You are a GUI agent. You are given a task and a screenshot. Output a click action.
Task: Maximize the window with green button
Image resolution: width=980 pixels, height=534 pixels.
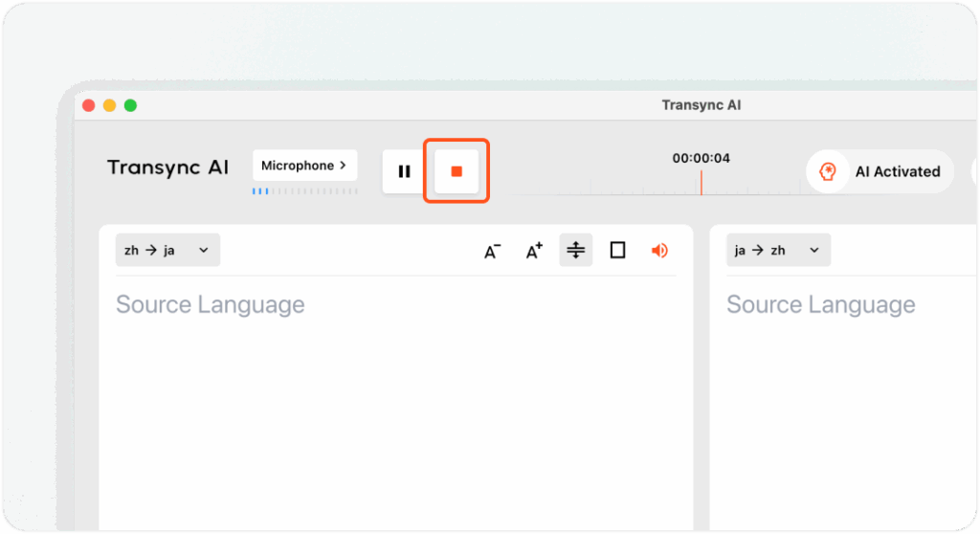tap(131, 105)
